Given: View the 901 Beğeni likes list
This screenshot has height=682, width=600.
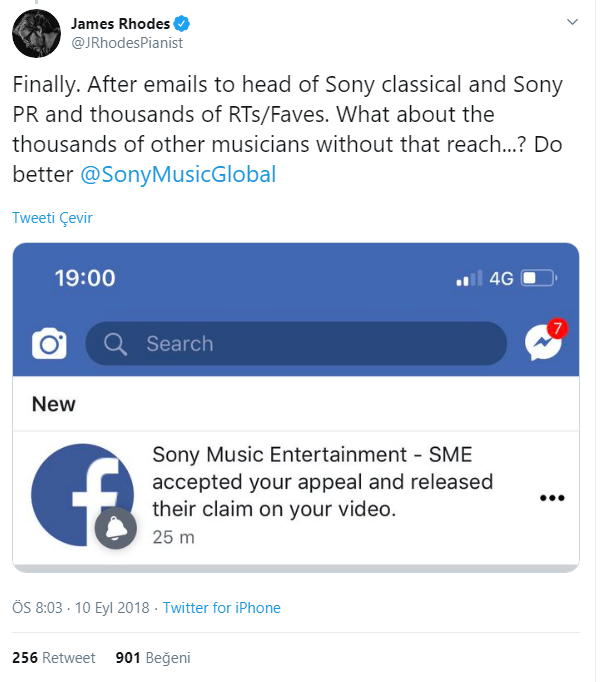Looking at the screenshot, I should [153, 658].
